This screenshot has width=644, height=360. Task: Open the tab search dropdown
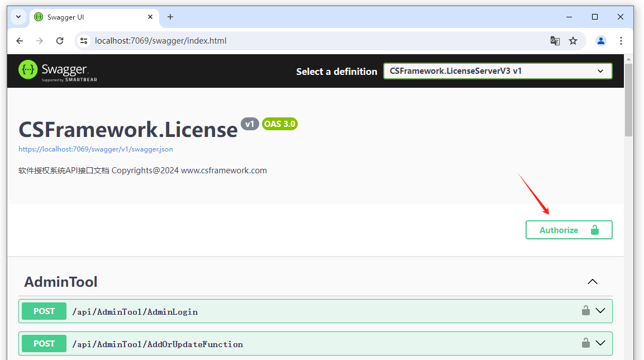(18, 17)
